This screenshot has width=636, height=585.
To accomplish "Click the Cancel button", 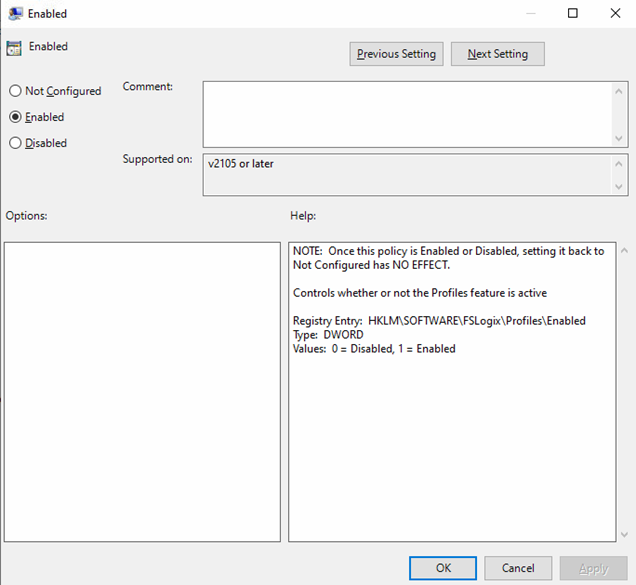I will coord(518,568).
